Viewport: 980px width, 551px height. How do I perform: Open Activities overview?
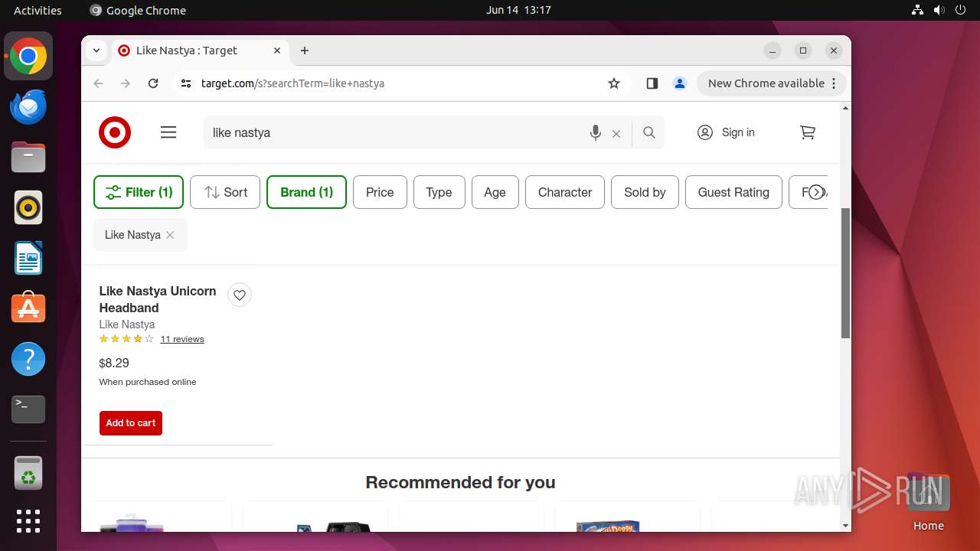click(x=38, y=10)
